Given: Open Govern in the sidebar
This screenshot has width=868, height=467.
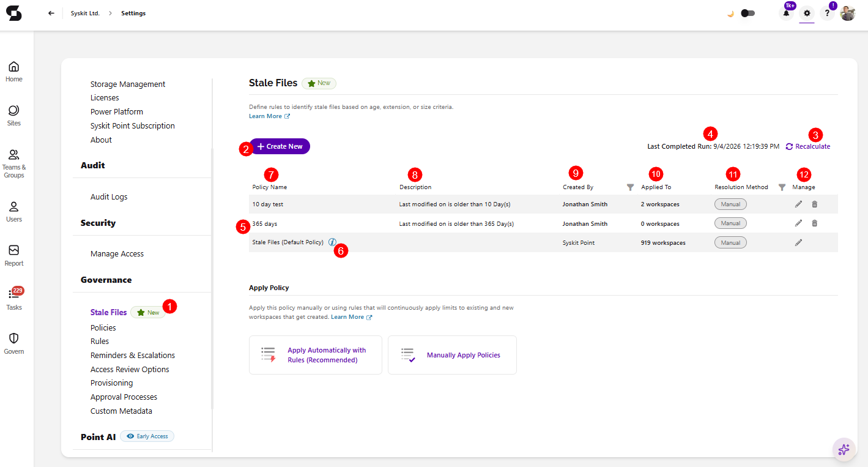Looking at the screenshot, I should (x=13, y=344).
